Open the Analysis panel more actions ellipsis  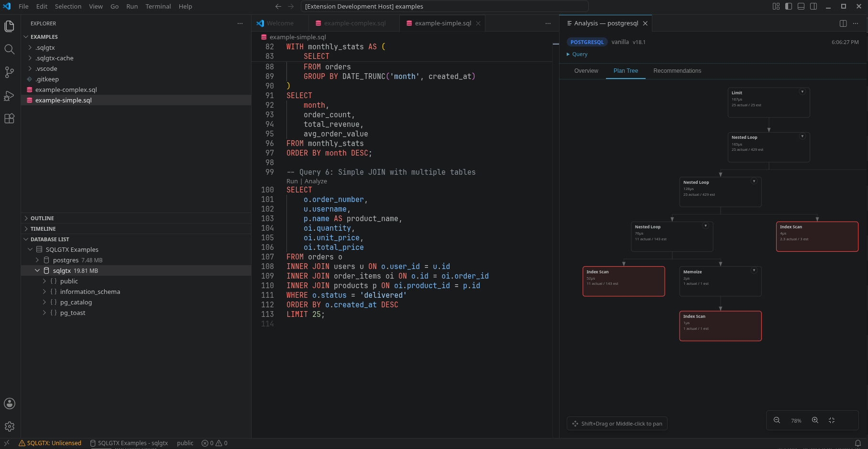(856, 23)
